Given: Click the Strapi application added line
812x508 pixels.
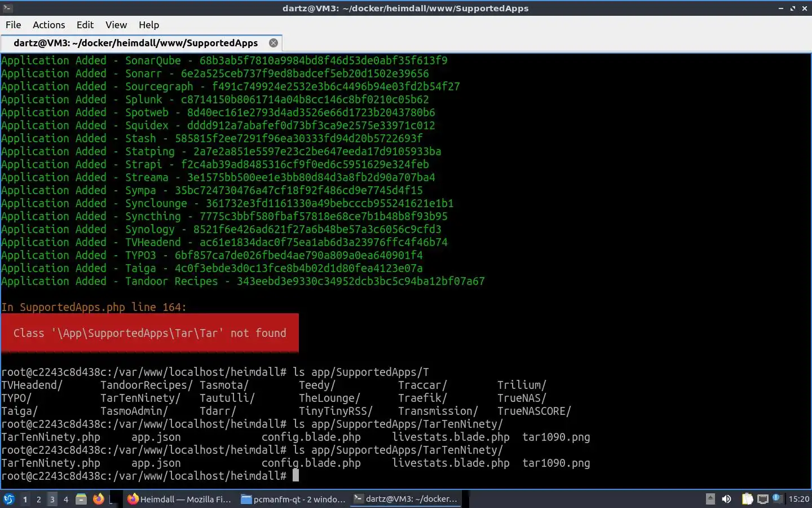Looking at the screenshot, I should (x=215, y=164).
